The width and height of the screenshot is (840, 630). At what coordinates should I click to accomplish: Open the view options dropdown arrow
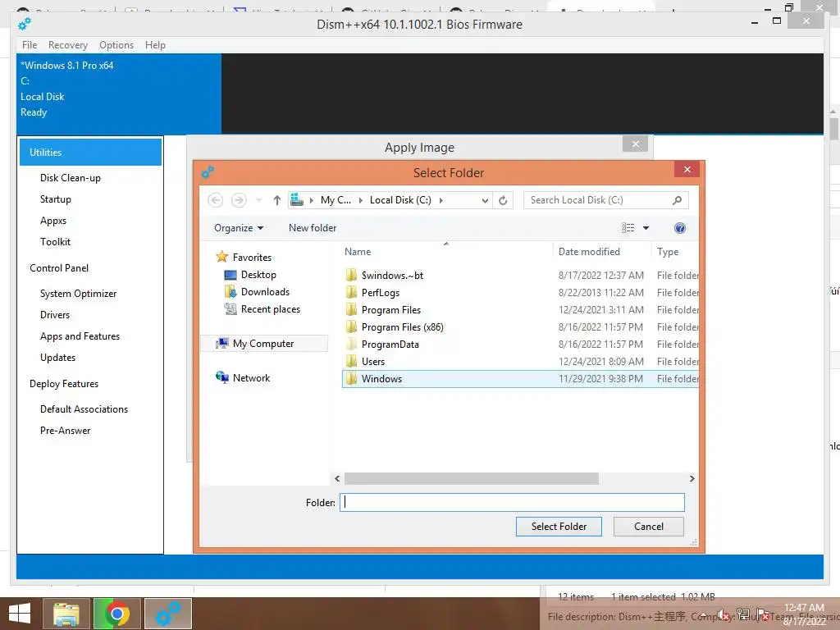tap(646, 228)
